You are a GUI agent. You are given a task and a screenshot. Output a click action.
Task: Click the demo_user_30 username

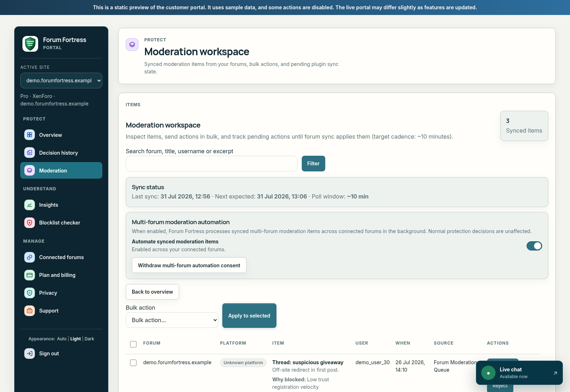[x=373, y=362]
